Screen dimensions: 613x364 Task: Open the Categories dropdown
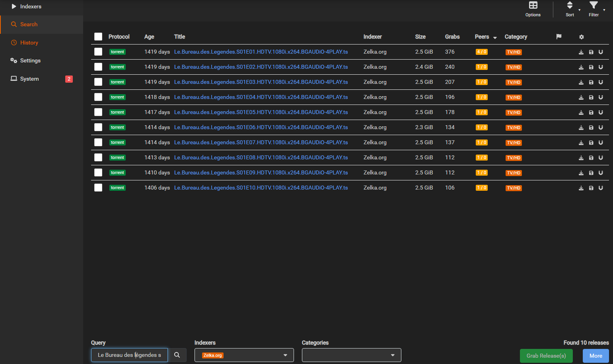(x=351, y=355)
